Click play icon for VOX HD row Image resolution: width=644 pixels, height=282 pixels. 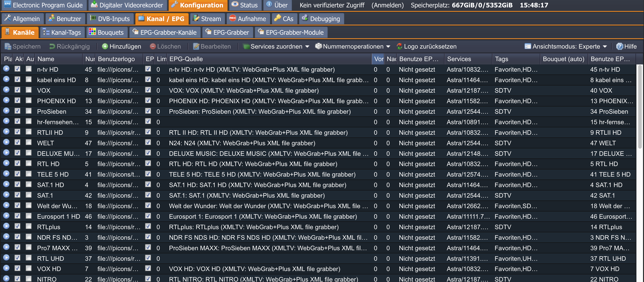point(6,268)
